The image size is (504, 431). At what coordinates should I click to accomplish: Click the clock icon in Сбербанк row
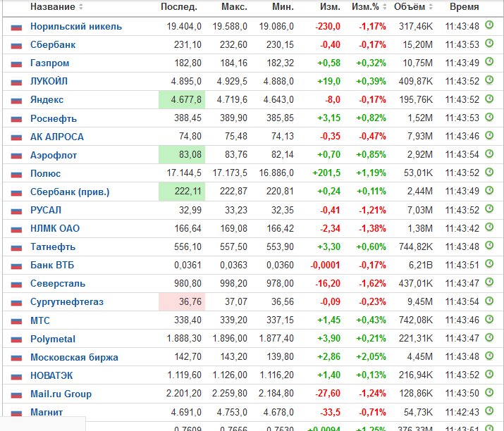coord(489,43)
